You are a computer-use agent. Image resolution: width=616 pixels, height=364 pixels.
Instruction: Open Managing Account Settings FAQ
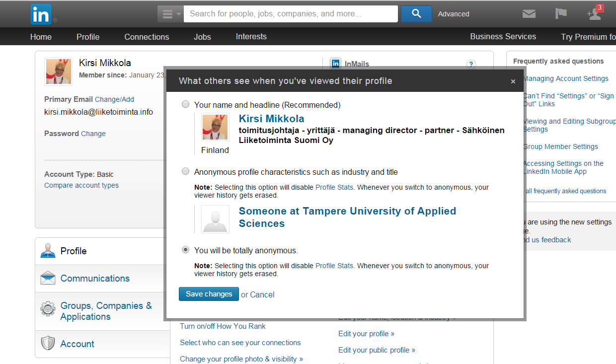[x=566, y=78]
